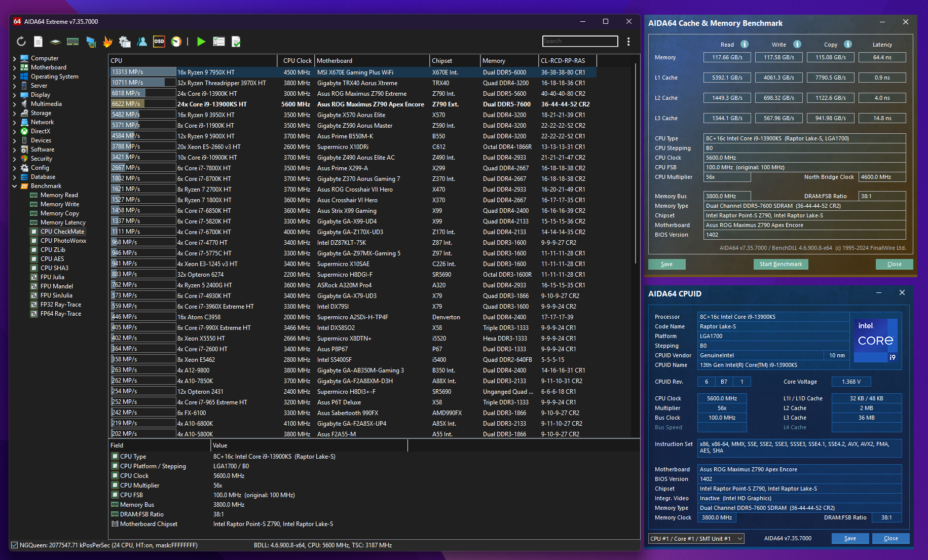Sort by the Memory column header
This screenshot has height=560, width=928.
(509, 61)
